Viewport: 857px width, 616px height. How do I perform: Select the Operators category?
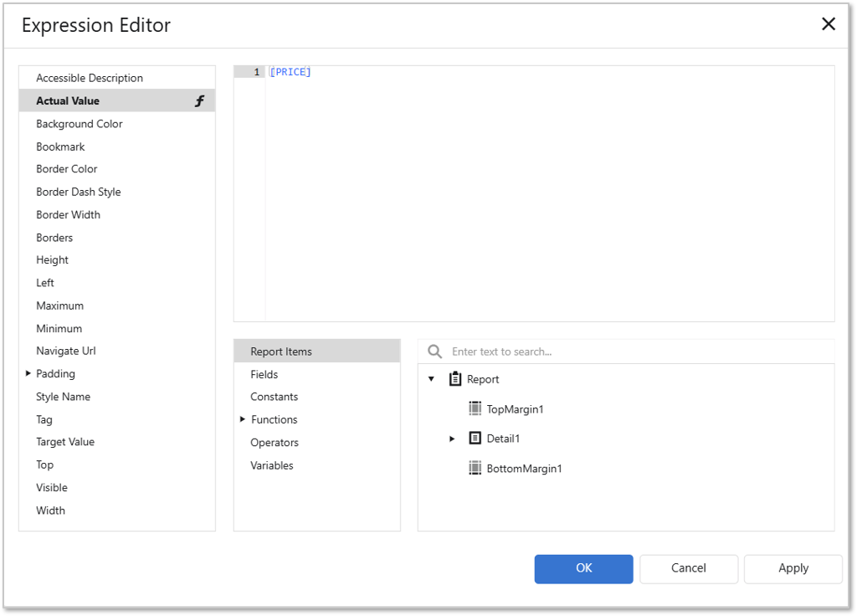point(317,443)
